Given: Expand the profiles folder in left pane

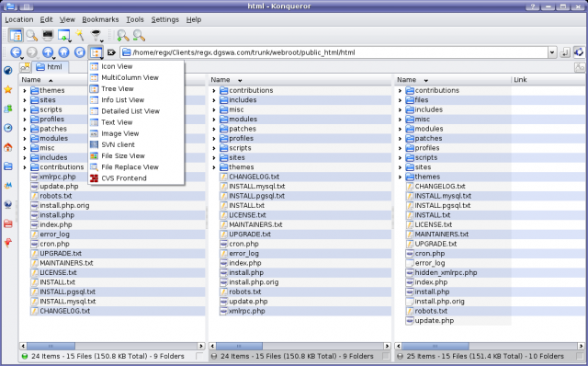Looking at the screenshot, I should pos(25,120).
